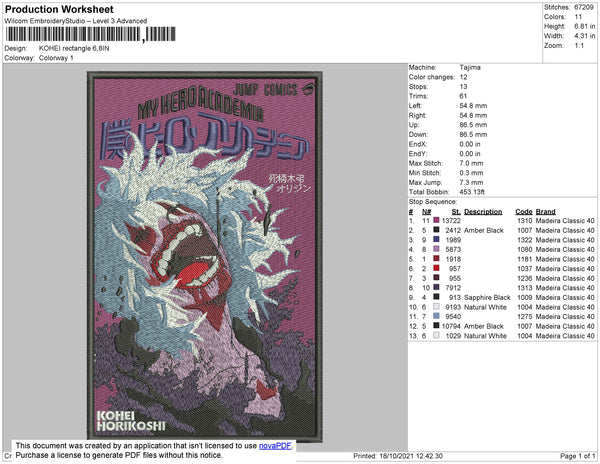The height and width of the screenshot is (464, 600).
Task: Click the Code column header
Action: [523, 212]
